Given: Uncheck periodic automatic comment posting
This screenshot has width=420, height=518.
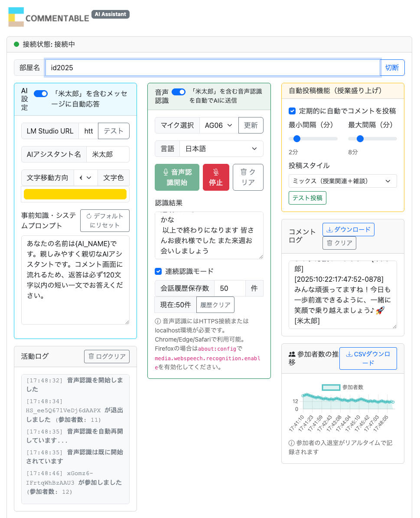Looking at the screenshot, I should pyautogui.click(x=292, y=111).
